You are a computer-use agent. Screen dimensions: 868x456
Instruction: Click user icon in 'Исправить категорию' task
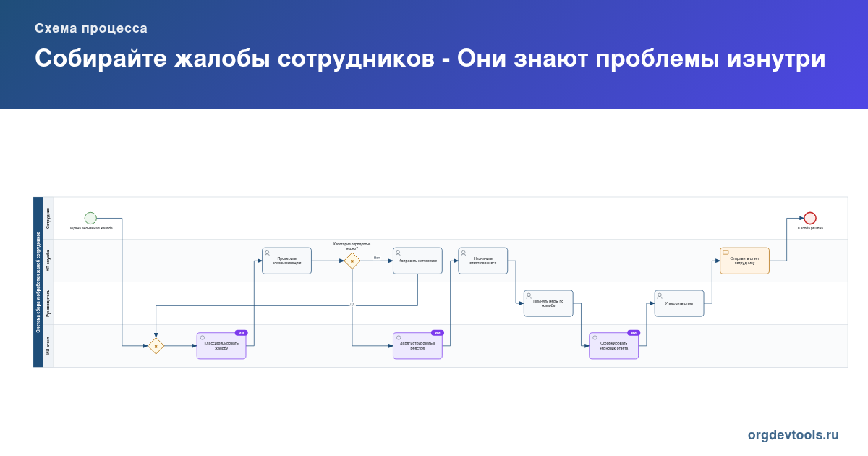click(399, 253)
